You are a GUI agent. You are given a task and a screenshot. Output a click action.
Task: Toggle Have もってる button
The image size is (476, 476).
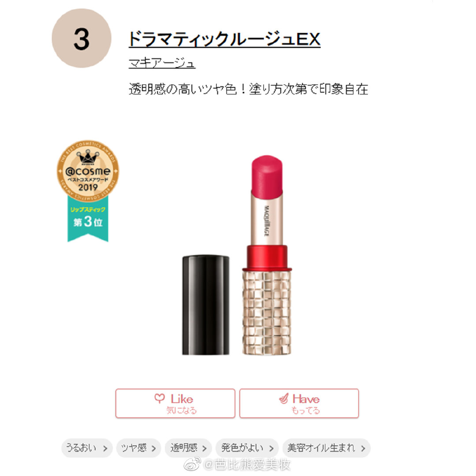click(x=299, y=403)
